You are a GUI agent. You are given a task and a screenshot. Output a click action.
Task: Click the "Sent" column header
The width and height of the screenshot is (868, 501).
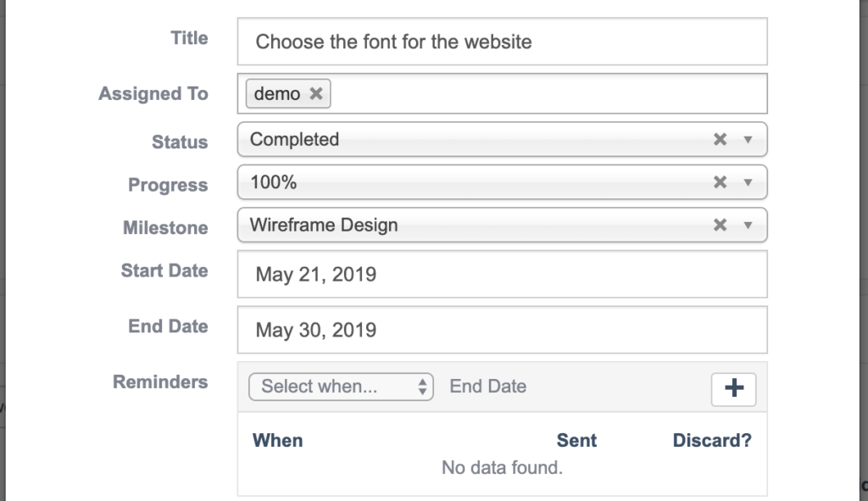[x=576, y=440]
